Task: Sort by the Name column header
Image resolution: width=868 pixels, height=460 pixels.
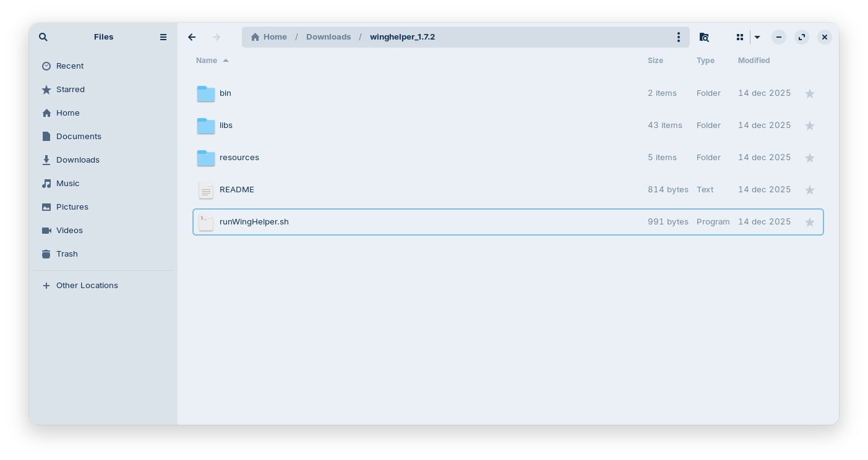Action: pyautogui.click(x=207, y=61)
